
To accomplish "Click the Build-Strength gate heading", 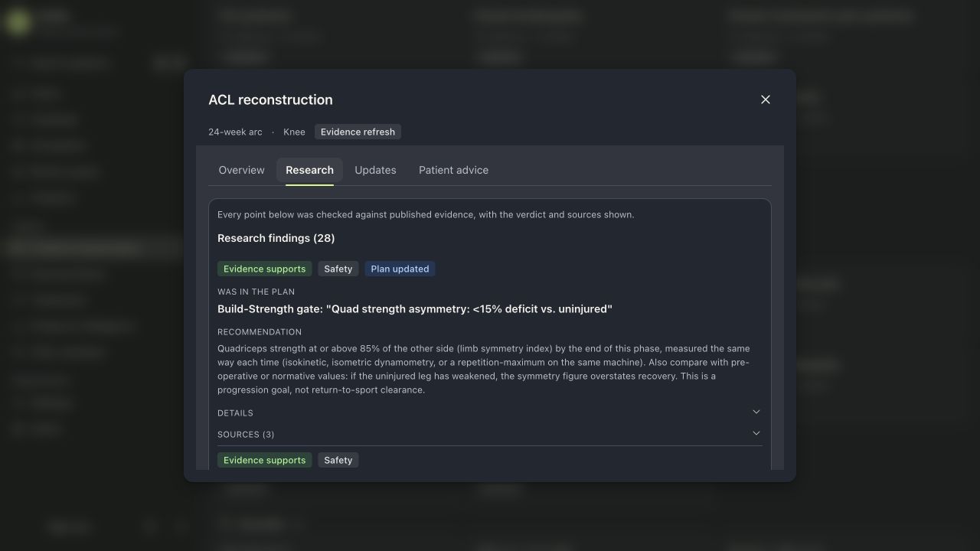I will coord(415,309).
